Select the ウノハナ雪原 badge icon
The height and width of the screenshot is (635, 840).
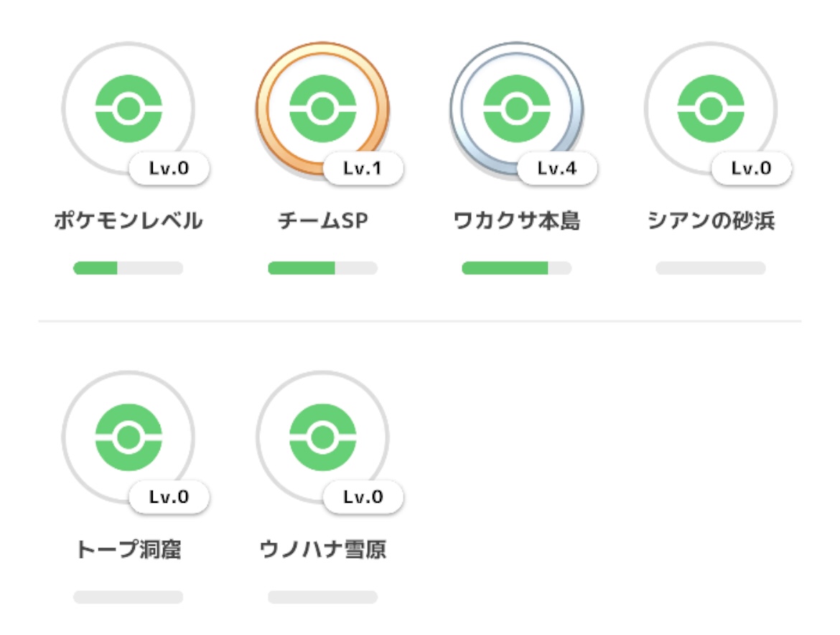tap(322, 437)
